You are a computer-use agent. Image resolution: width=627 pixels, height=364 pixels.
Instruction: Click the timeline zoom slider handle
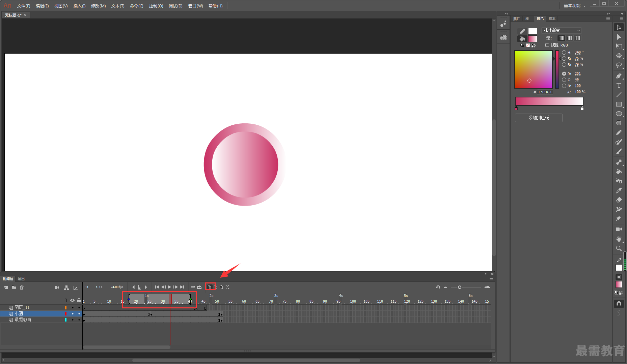459,287
